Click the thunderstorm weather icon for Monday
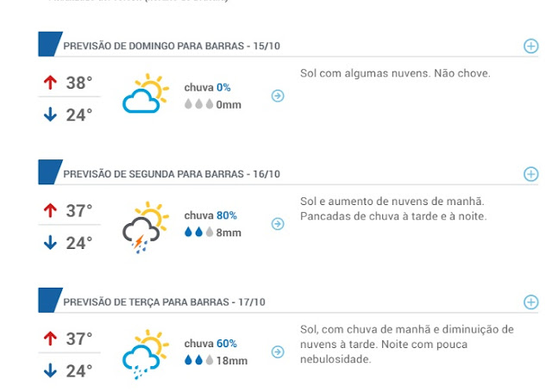Viewport: 552px width, 392px height. (x=146, y=227)
